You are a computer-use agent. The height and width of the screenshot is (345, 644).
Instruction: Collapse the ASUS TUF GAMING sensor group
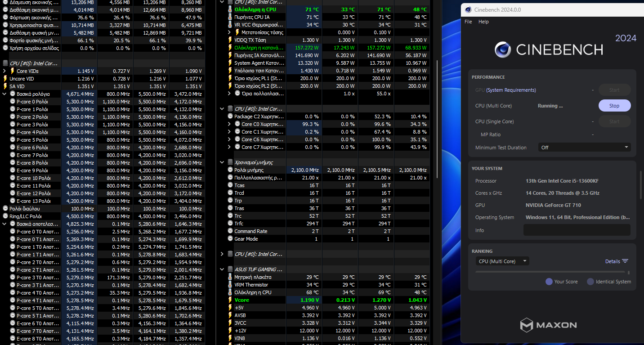tap(222, 269)
